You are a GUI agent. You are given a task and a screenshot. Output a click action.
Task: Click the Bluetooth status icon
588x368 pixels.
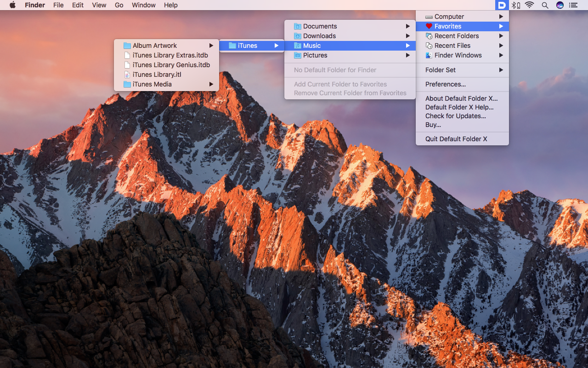tap(516, 5)
